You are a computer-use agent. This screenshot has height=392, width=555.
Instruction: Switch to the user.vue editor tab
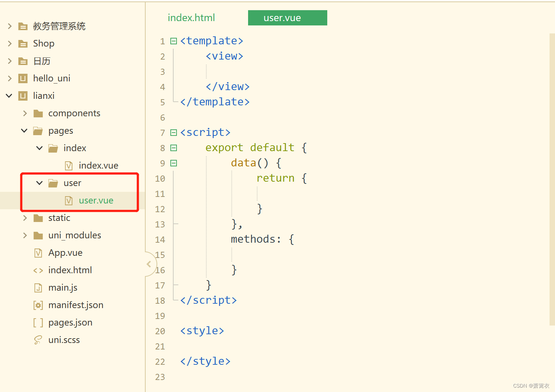(288, 18)
